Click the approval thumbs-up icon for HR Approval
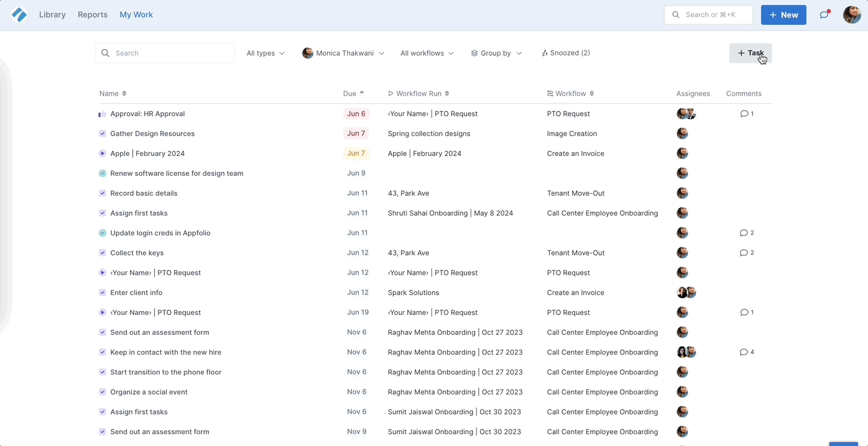Screen dimensions: 868x446 click(102, 114)
